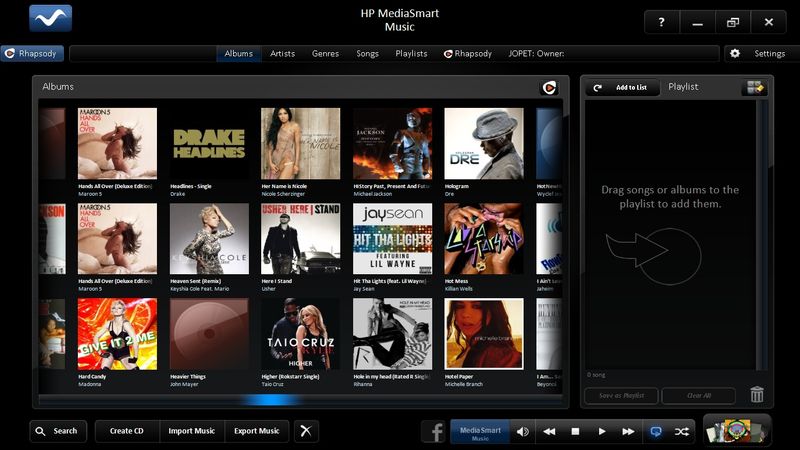Select Jay Sean Hit Tha Lights album cover
Viewport: 800px width, 450px height.
pos(392,239)
